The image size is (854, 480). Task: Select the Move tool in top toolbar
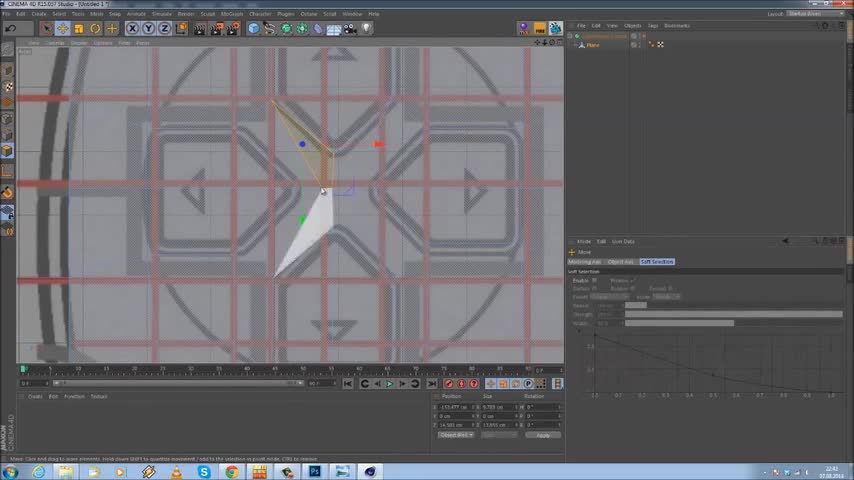coord(62,28)
